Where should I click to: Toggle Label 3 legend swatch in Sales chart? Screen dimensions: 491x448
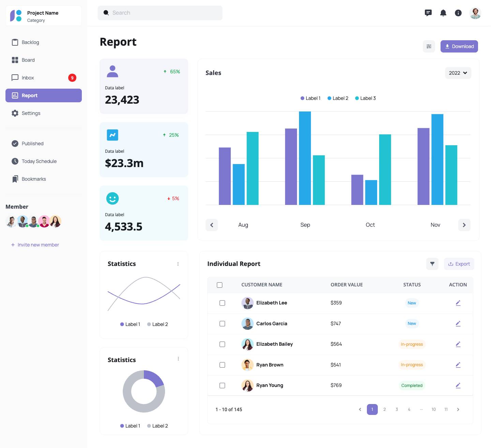pos(357,98)
